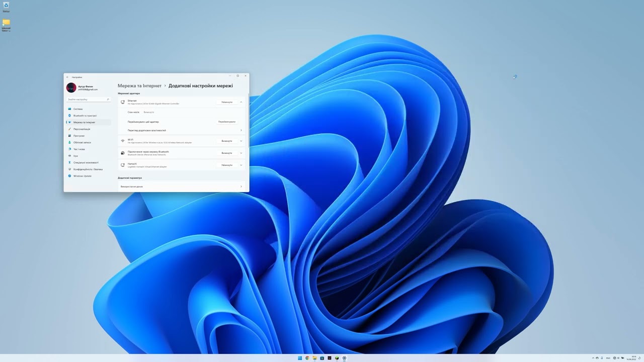
Task: Open the Recycle Bin desktop icon
Action: pos(6,7)
